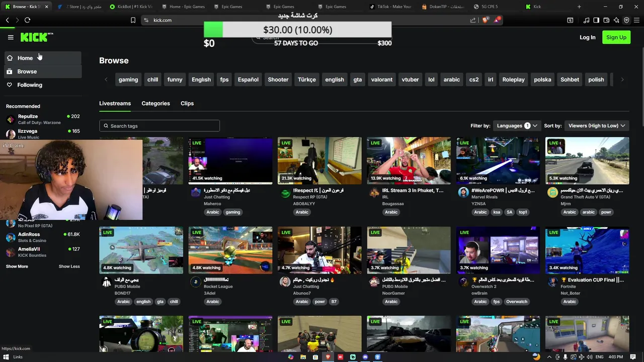Open Following in the left sidebar

[x=43, y=85]
